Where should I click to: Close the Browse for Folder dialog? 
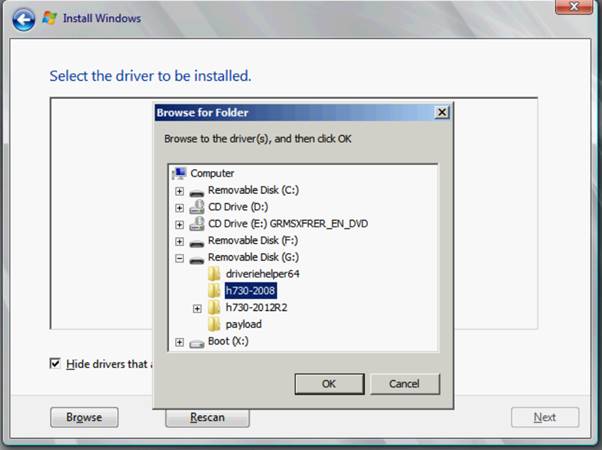pos(442,112)
